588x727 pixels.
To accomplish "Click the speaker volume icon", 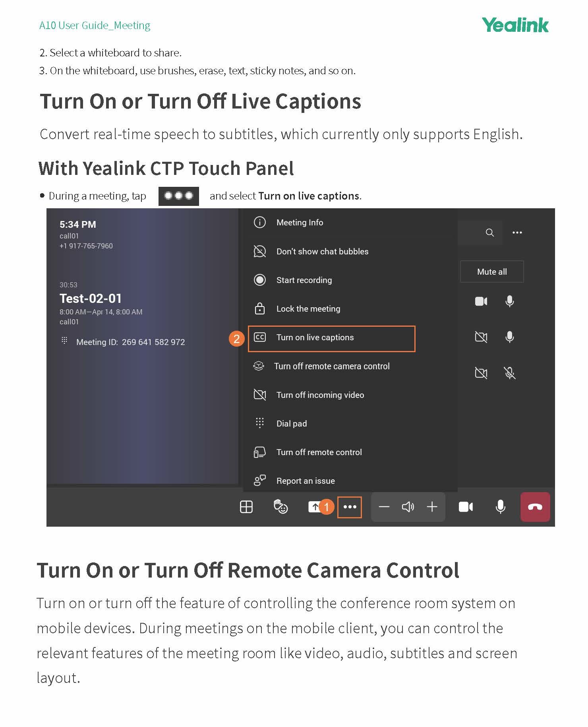I will click(408, 507).
